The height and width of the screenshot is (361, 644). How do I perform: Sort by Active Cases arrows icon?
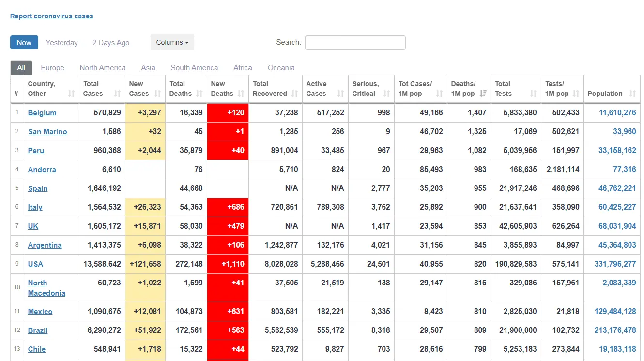(340, 94)
